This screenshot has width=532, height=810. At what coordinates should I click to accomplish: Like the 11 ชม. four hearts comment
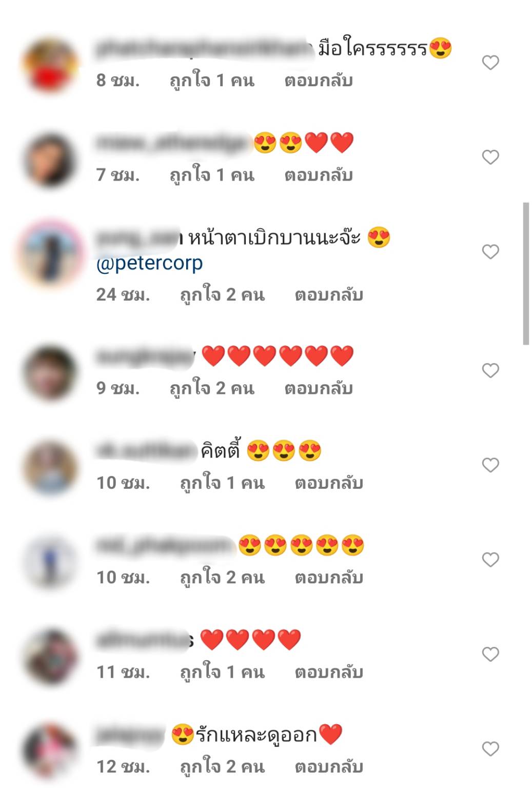pos(490,654)
